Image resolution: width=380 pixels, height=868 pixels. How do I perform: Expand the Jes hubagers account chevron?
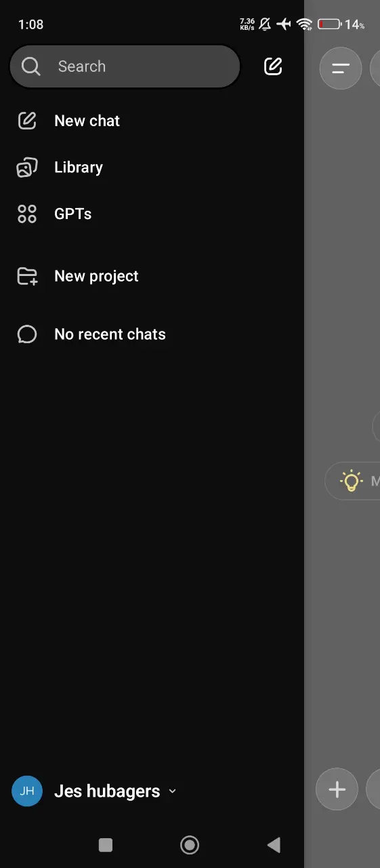172,791
